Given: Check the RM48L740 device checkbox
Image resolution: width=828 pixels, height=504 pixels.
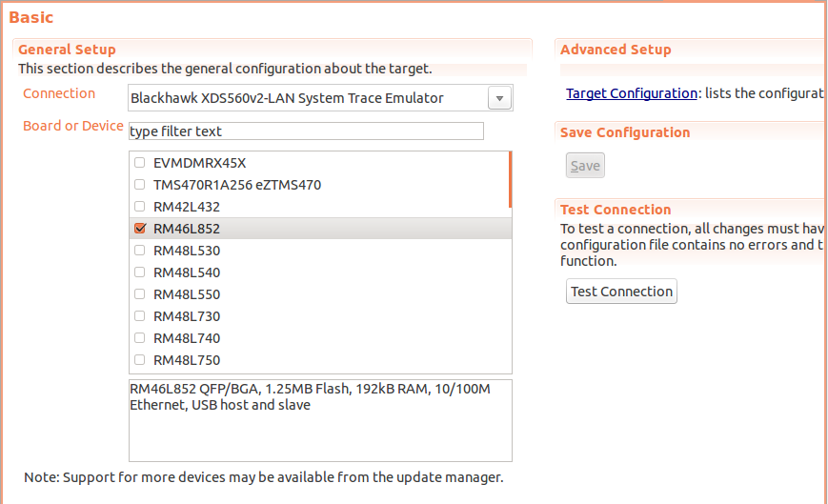Looking at the screenshot, I should (140, 338).
